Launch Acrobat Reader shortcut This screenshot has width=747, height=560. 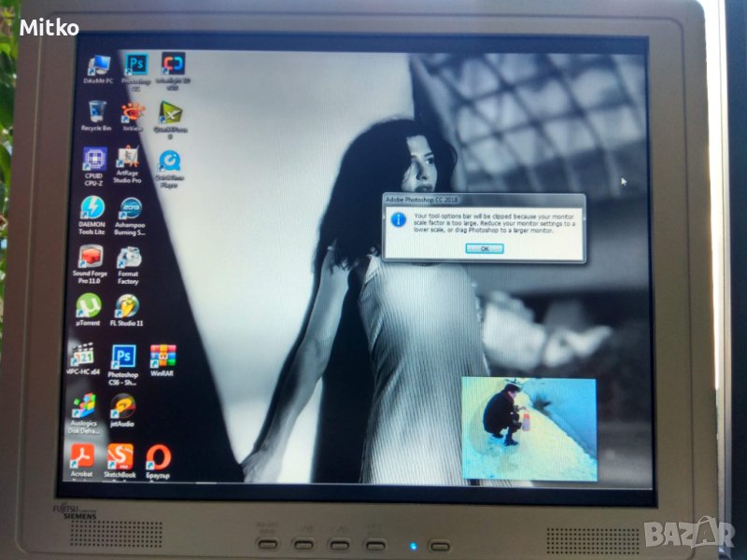click(x=82, y=456)
